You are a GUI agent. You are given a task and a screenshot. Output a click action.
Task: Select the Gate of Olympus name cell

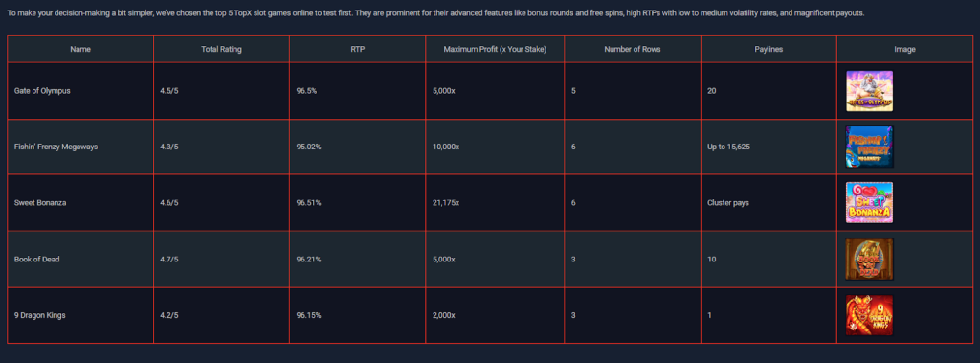pyautogui.click(x=80, y=91)
